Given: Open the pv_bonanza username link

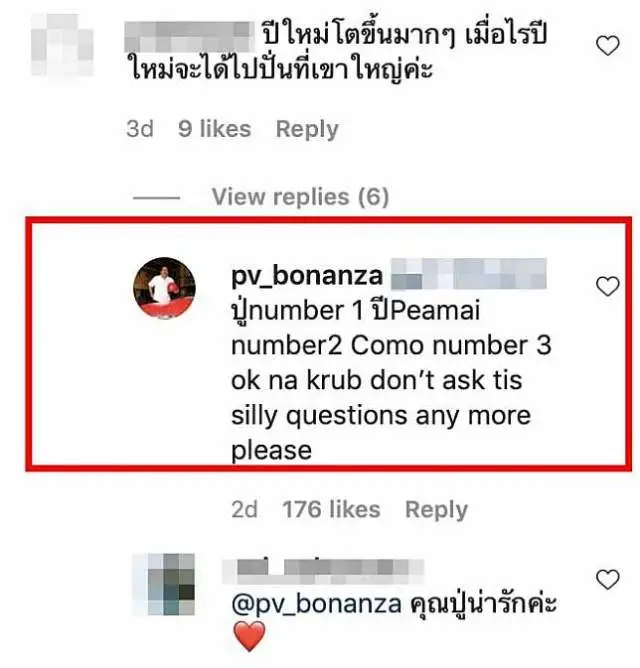Looking at the screenshot, I should click(x=307, y=276).
